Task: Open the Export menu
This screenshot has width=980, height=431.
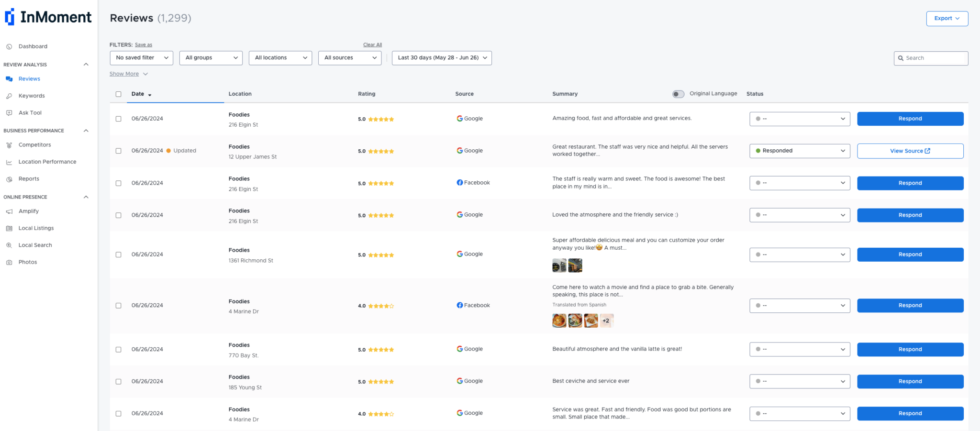Action: (947, 18)
